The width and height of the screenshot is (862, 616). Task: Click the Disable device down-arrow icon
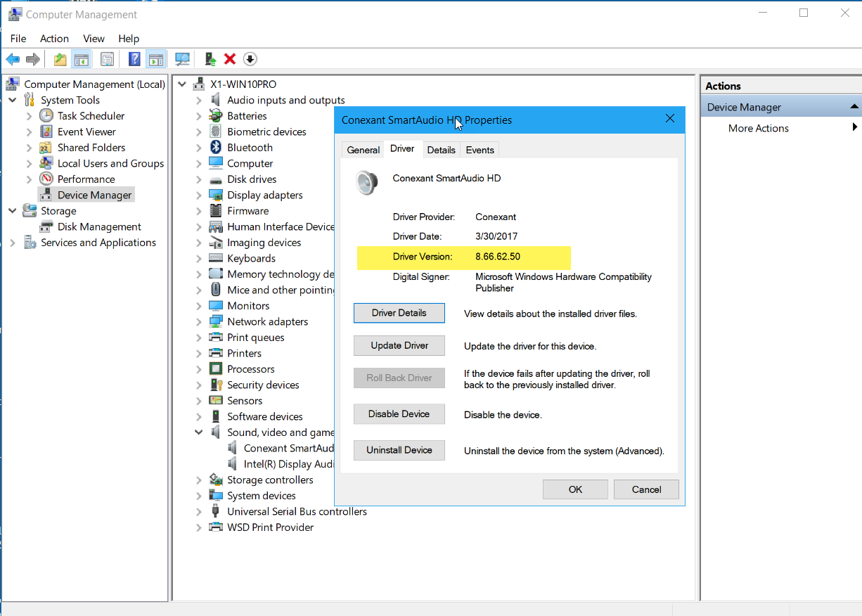(x=250, y=60)
